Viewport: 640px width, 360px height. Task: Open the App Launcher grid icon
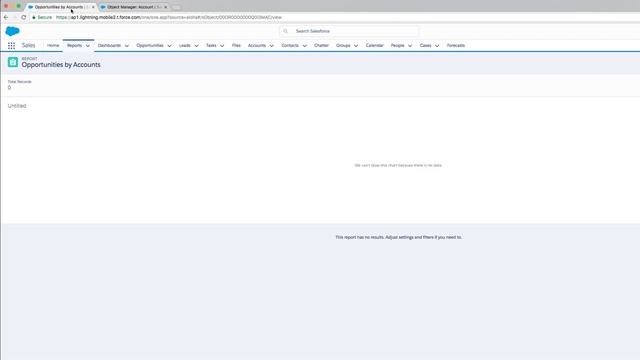[x=11, y=46]
